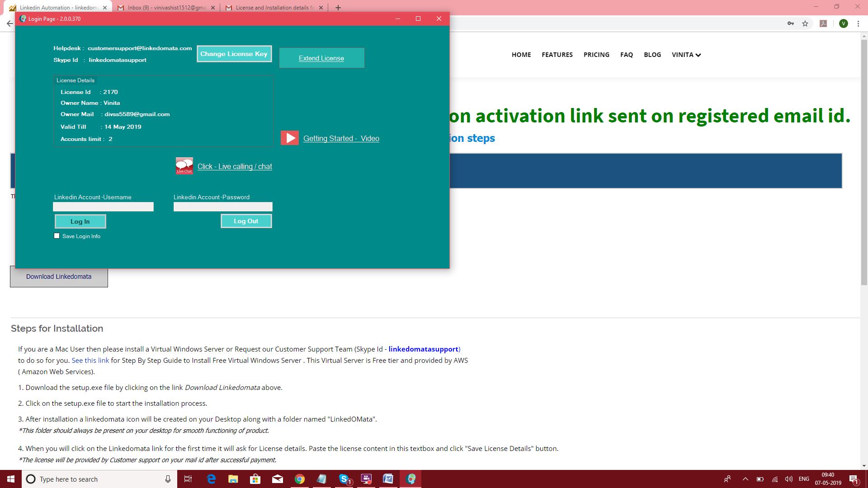The height and width of the screenshot is (488, 868).
Task: Switch to License and Installation details tab
Action: pos(274,8)
